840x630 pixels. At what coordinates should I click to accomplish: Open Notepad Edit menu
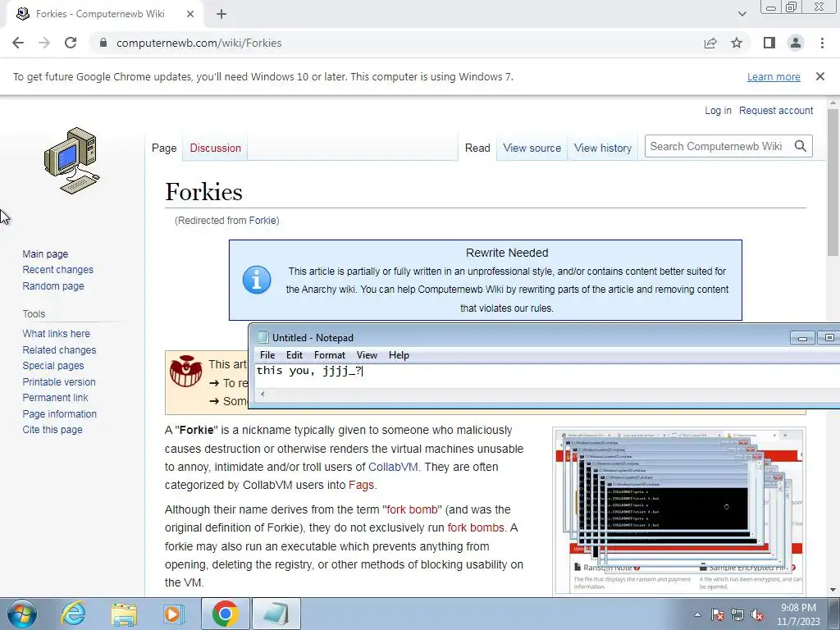click(x=294, y=354)
